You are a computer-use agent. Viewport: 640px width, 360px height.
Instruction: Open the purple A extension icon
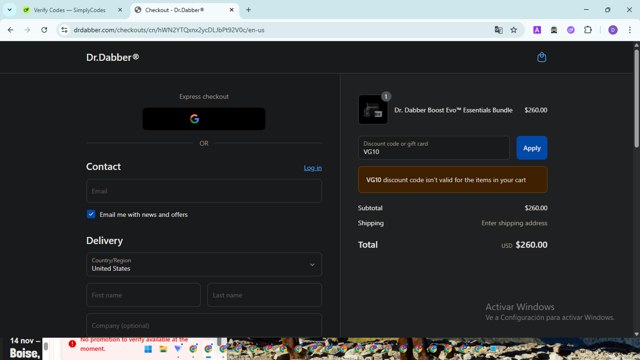tap(537, 30)
